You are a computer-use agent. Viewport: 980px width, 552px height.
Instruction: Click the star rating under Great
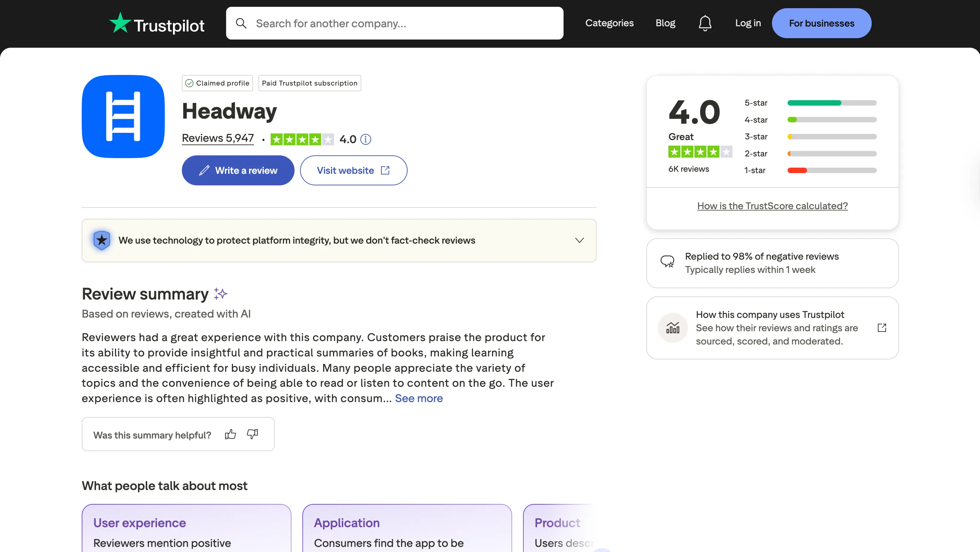click(700, 152)
